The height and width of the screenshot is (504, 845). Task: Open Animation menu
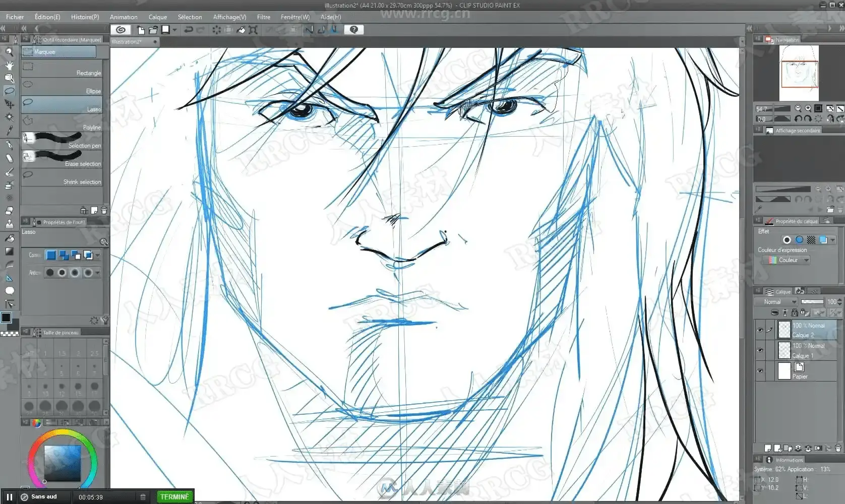click(124, 17)
